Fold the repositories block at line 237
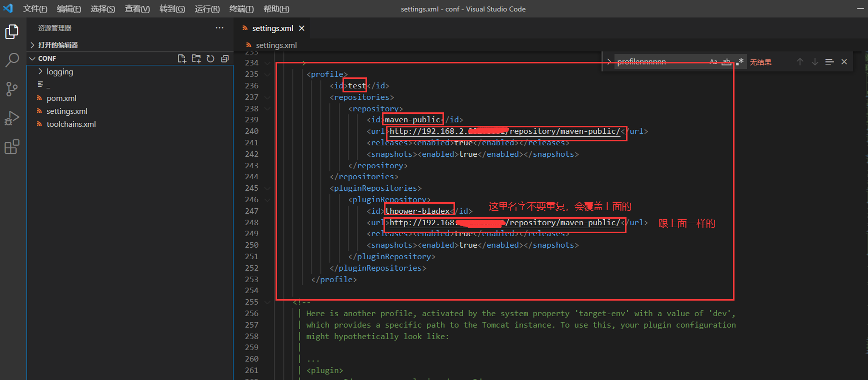 [x=267, y=97]
